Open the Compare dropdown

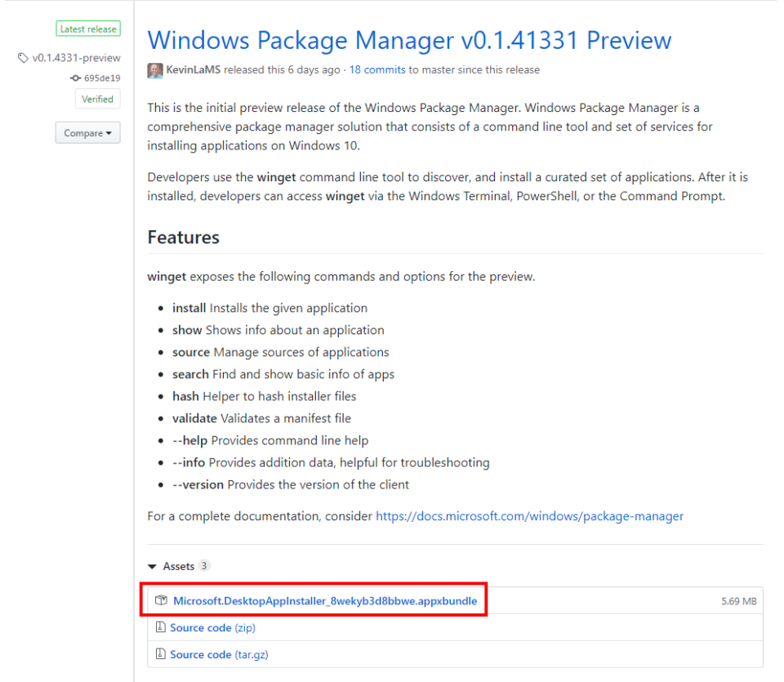click(87, 132)
